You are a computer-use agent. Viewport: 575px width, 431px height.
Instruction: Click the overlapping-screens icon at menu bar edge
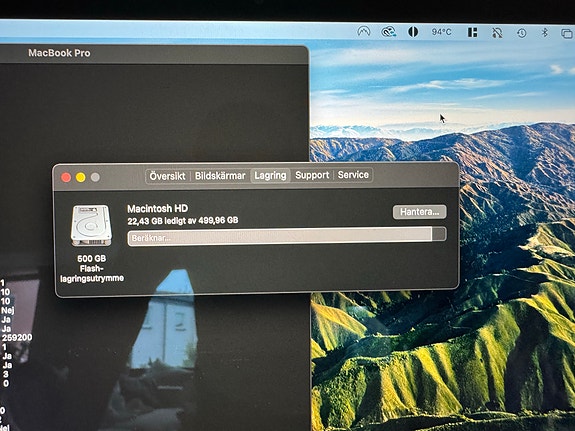tap(567, 34)
